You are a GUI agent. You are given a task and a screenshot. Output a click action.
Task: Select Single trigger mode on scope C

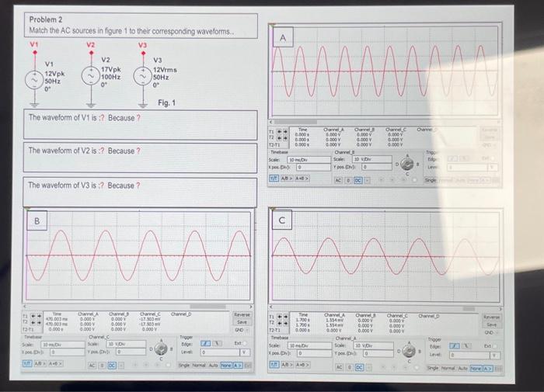coord(433,368)
